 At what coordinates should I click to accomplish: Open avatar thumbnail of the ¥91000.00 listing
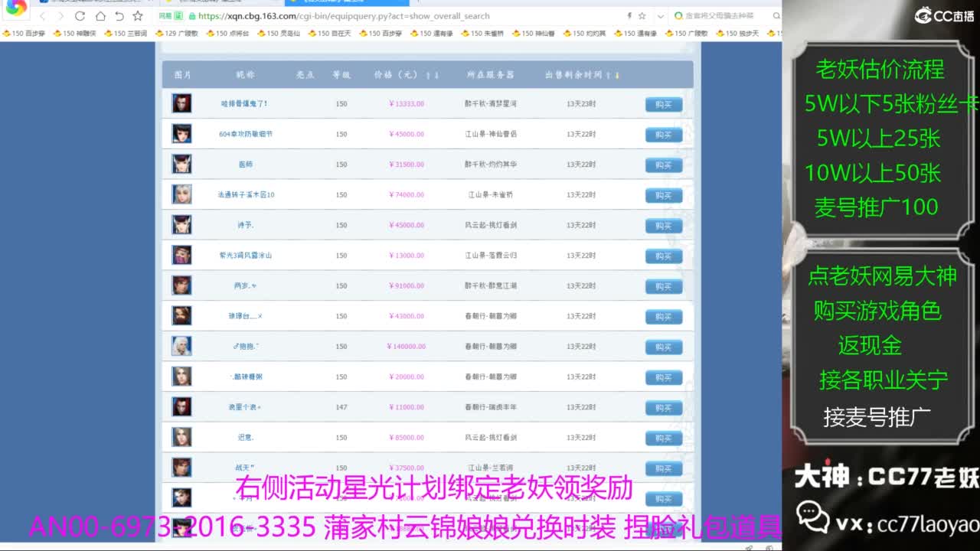pos(181,285)
